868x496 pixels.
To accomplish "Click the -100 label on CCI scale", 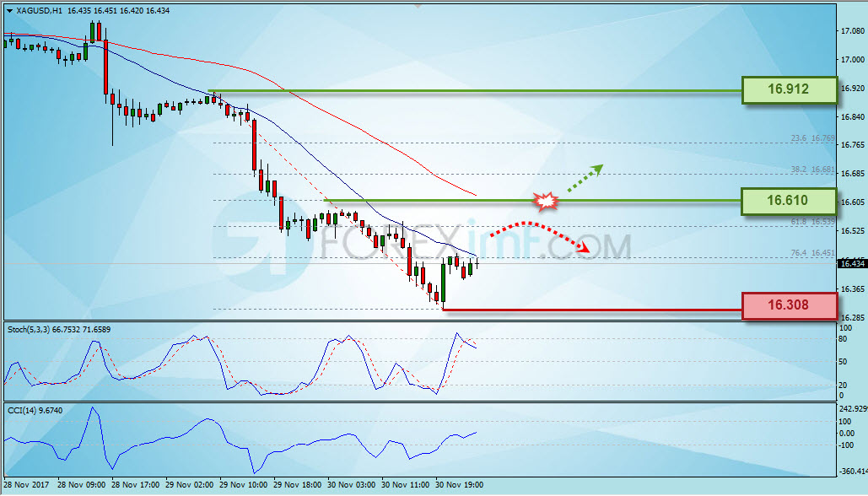I will (x=846, y=445).
